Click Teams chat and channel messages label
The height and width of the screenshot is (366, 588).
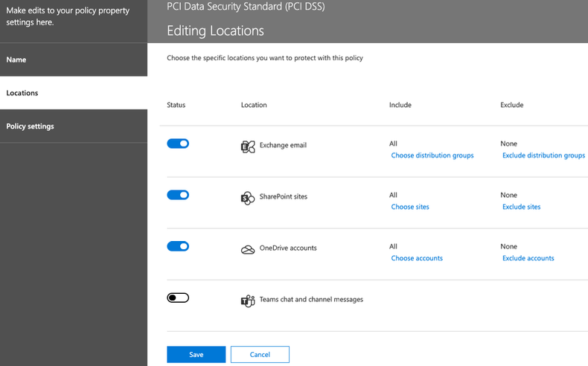(311, 299)
